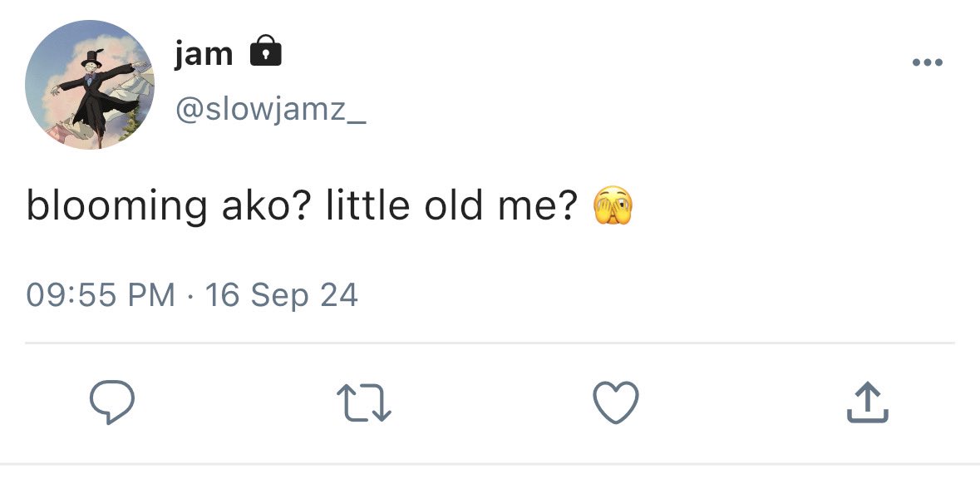This screenshot has width=980, height=479.
Task: View jam's profile from the avatar
Action: (x=90, y=85)
